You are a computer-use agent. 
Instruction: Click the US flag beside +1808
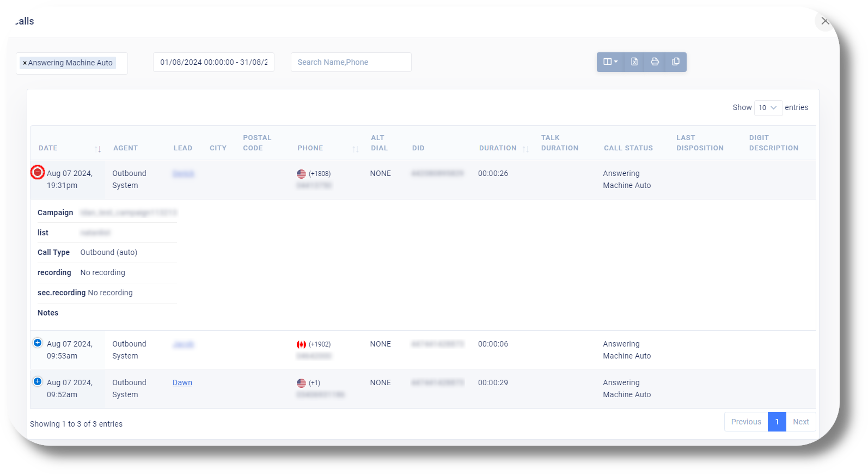301,174
